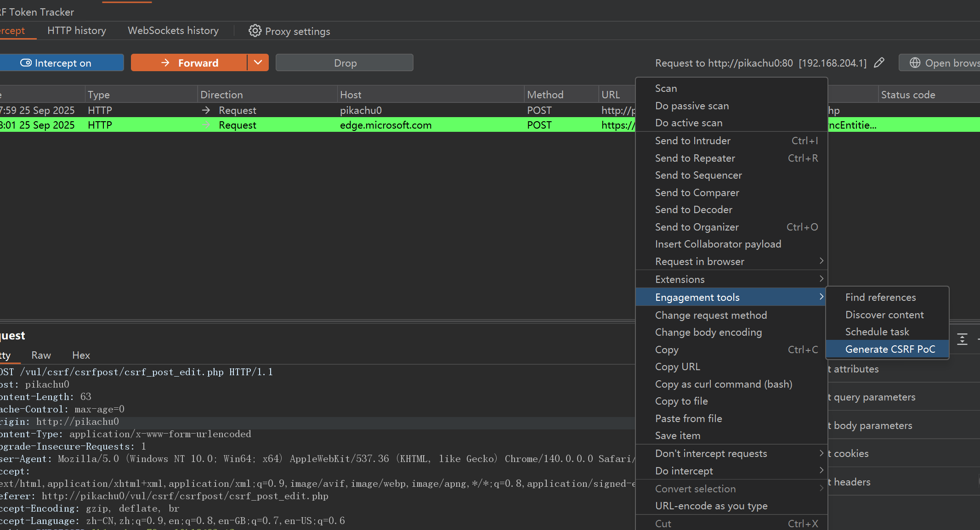This screenshot has height=530, width=980.
Task: Click the Proxy settings gear icon
Action: coord(255,31)
